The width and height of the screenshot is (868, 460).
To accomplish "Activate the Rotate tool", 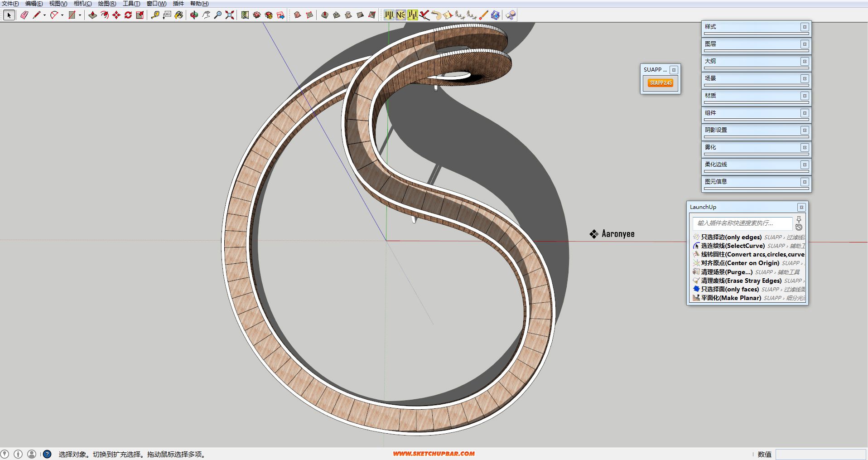I will pyautogui.click(x=128, y=15).
